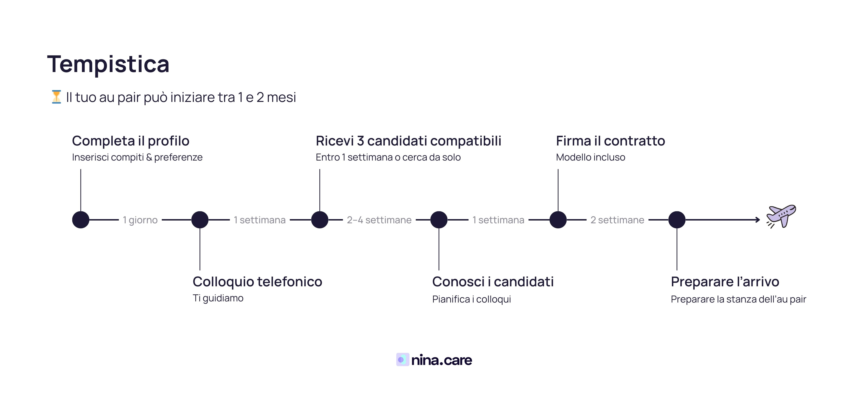Image resolution: width=868 pixels, height=413 pixels.
Task: Select the Preparare l'arrivo timeline dot
Action: [x=677, y=220]
